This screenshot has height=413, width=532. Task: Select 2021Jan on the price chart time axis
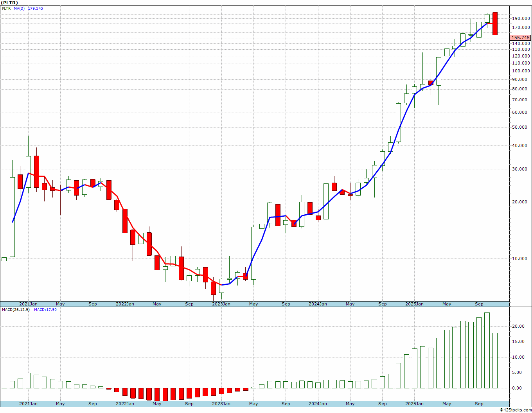point(29,304)
